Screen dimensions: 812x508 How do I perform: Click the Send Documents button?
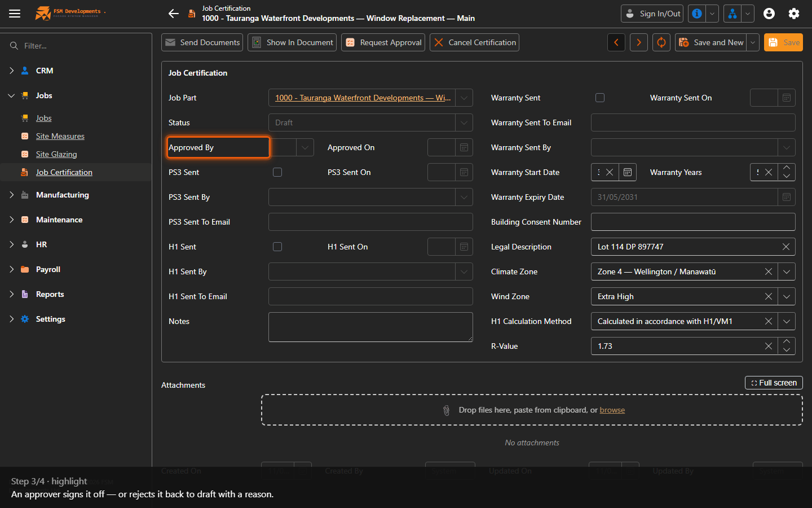click(202, 42)
